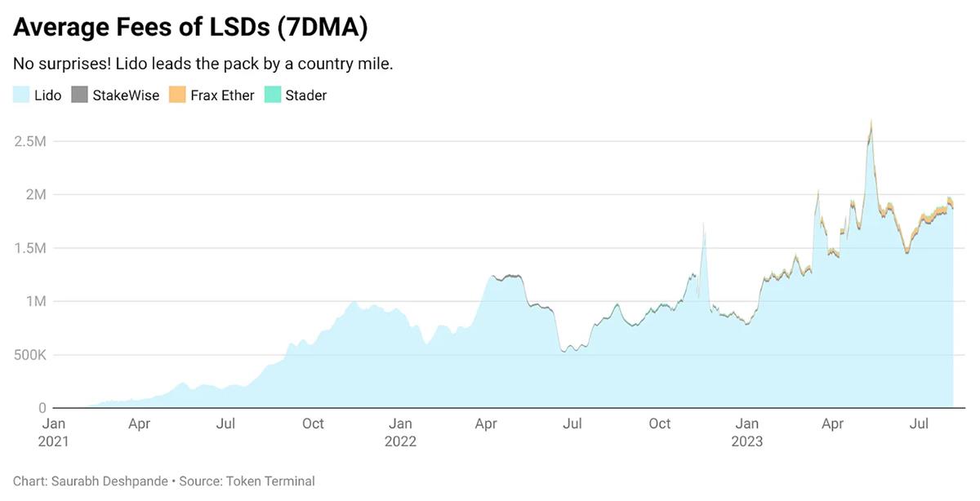The image size is (980, 501).
Task: Click the Lido light blue legend swatch
Action: [x=22, y=95]
